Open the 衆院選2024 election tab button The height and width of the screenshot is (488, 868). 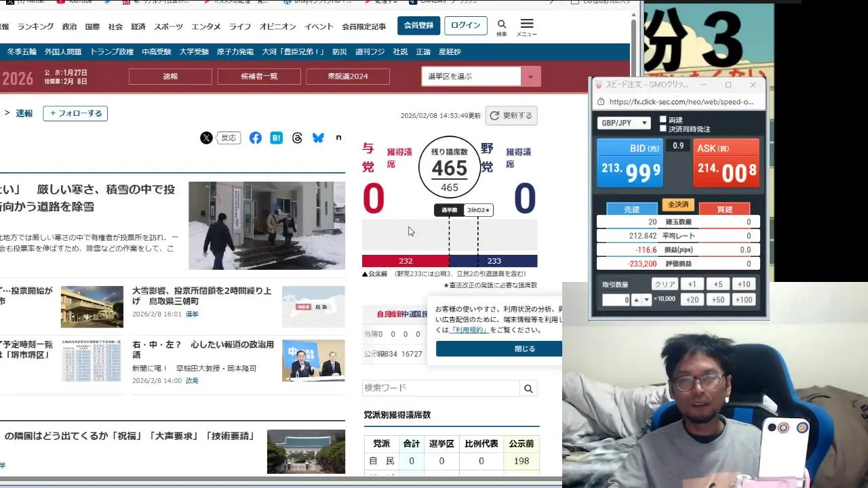pyautogui.click(x=348, y=77)
